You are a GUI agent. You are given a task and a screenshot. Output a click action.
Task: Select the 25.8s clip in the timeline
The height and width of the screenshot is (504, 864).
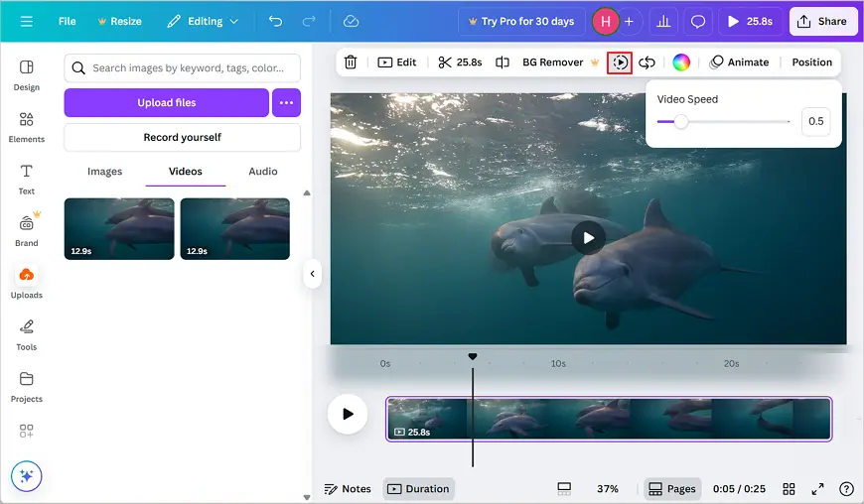[x=609, y=420]
